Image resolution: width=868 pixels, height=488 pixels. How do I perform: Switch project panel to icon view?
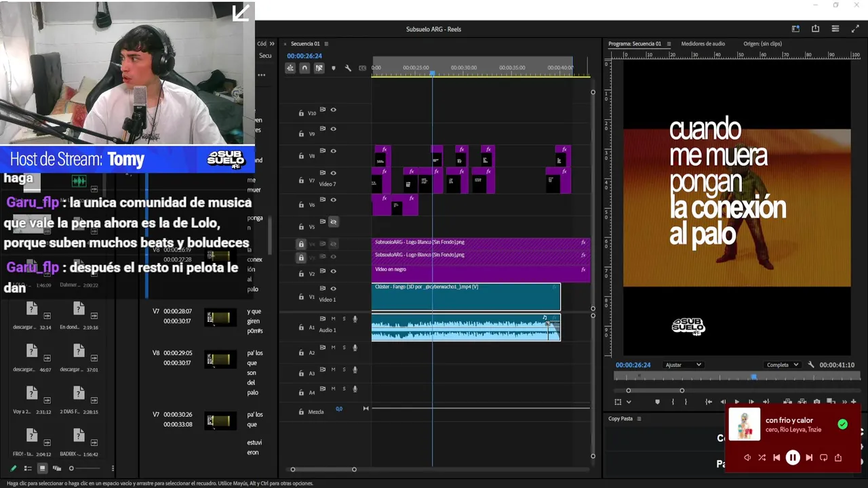point(42,468)
